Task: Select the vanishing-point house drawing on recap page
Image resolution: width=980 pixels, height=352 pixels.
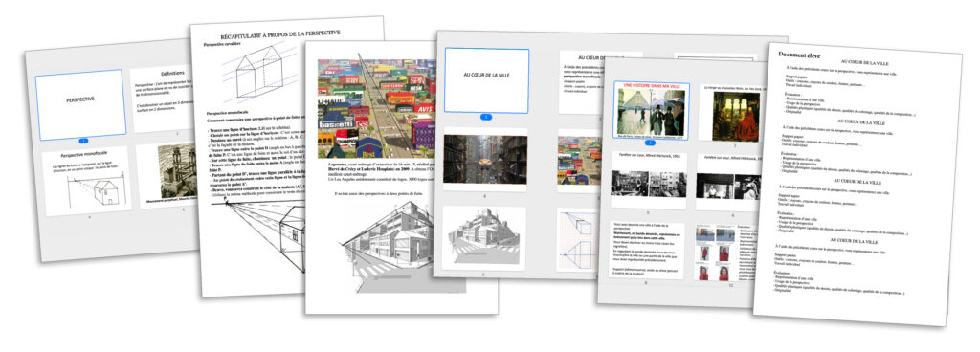Action: tap(266, 234)
